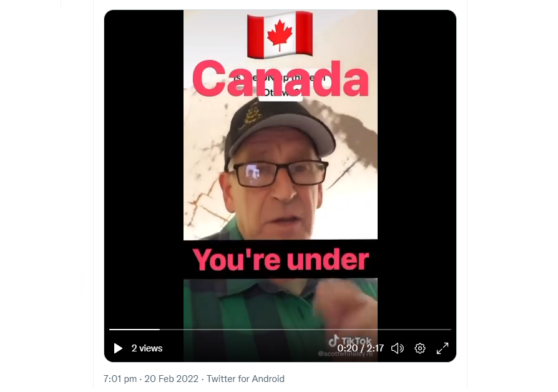This screenshot has height=392, width=558.
Task: Seek at the end of played progress
Action: tap(160, 330)
